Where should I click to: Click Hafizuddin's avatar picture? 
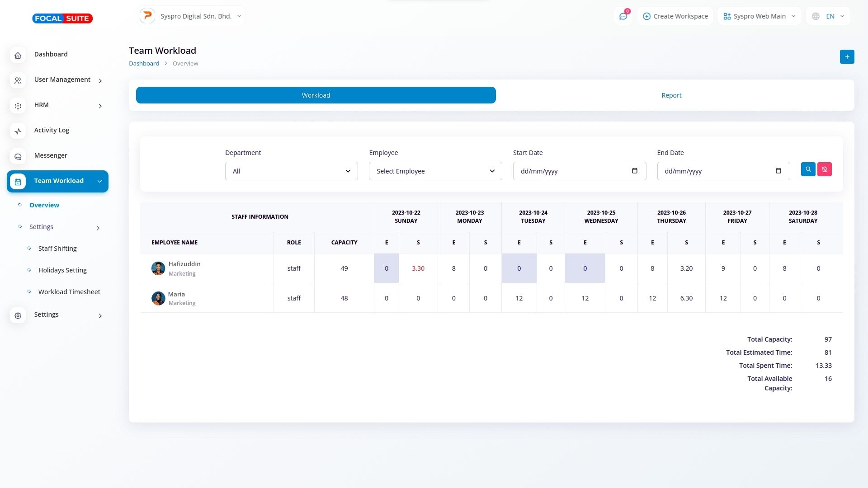[158, 268]
